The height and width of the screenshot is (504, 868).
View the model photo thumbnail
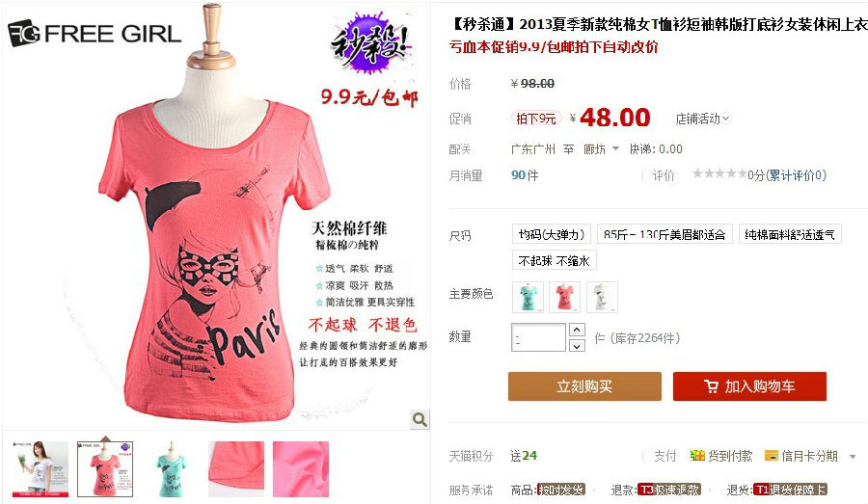[x=41, y=469]
